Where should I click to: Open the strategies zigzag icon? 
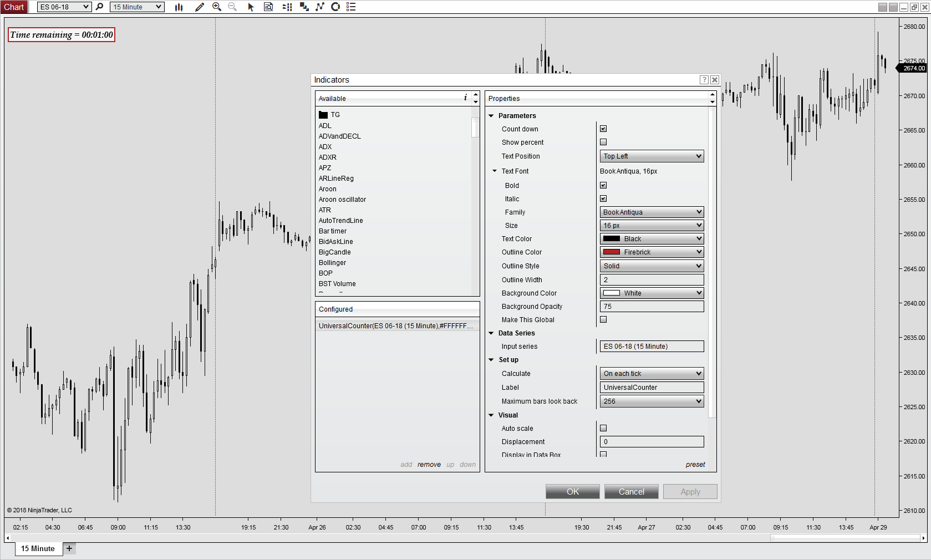320,7
